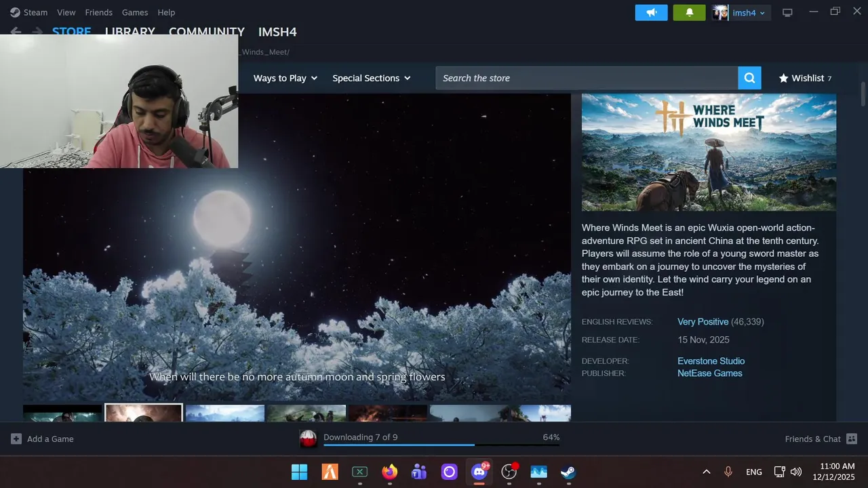
Task: Click the Wishlist star icon
Action: click(x=783, y=78)
